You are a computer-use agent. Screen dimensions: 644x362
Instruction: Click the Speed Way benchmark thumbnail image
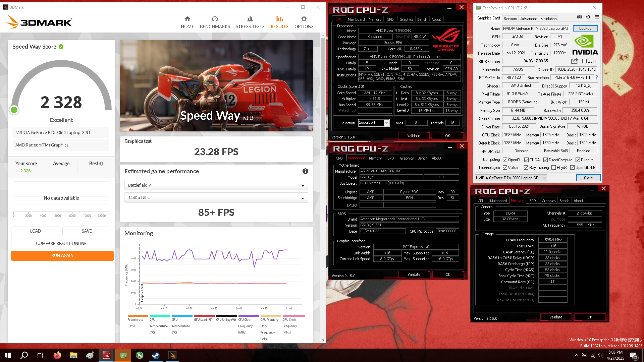[216, 85]
